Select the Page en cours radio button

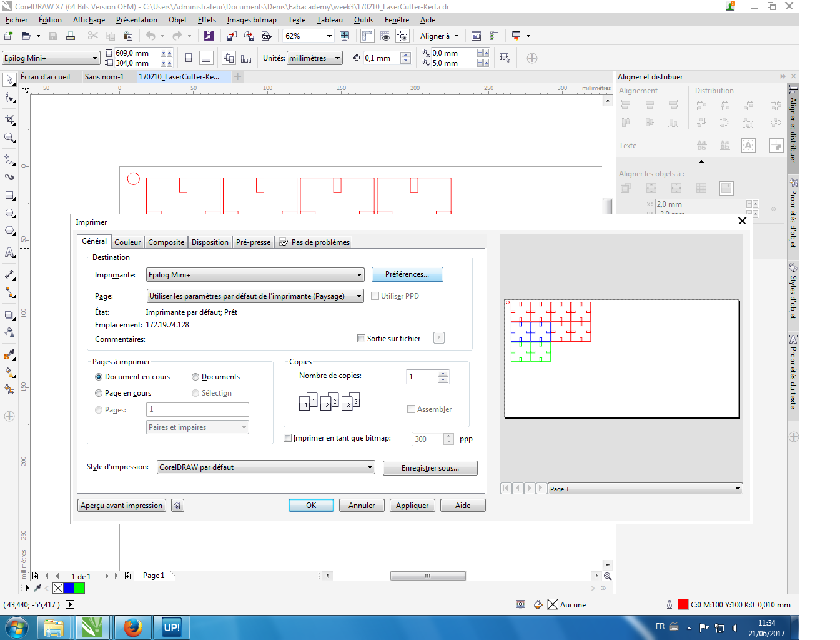[99, 393]
